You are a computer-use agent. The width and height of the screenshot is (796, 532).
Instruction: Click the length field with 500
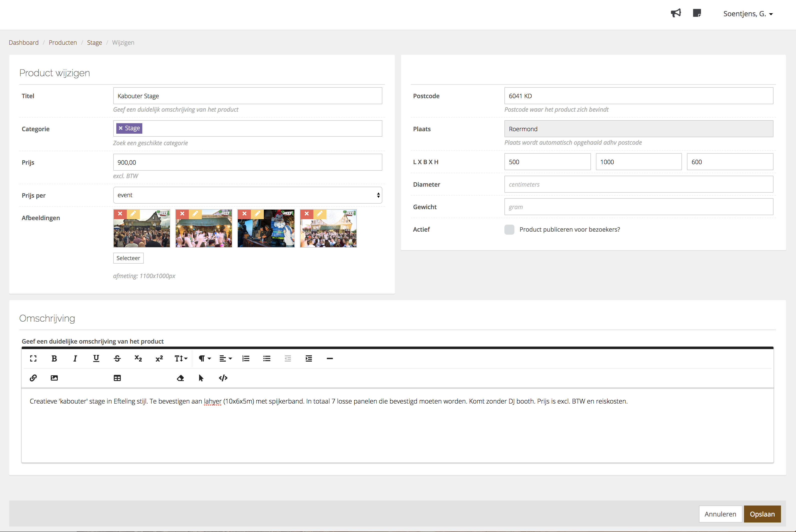(547, 162)
